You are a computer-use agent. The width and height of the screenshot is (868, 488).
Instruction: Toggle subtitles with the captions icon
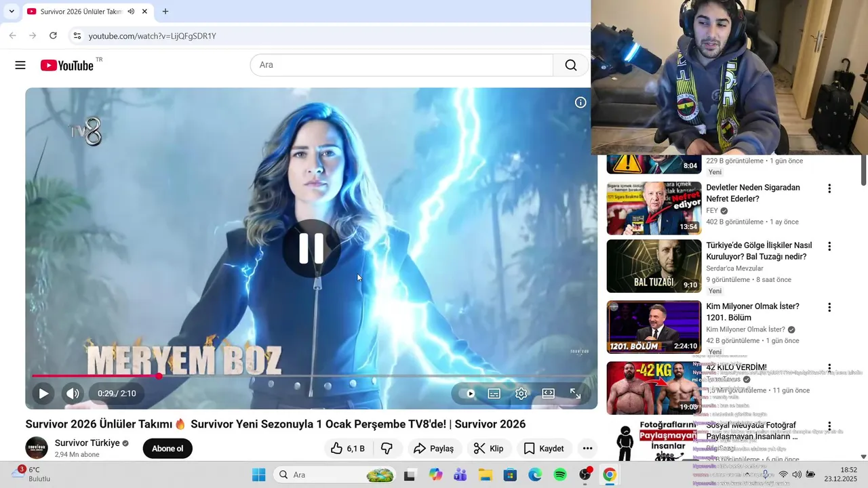(494, 393)
